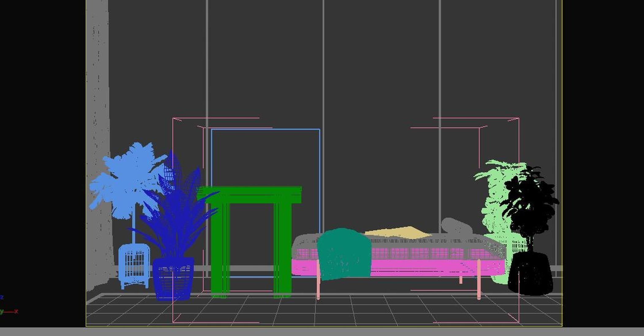Click the red X axis on the world tripod

(16, 311)
